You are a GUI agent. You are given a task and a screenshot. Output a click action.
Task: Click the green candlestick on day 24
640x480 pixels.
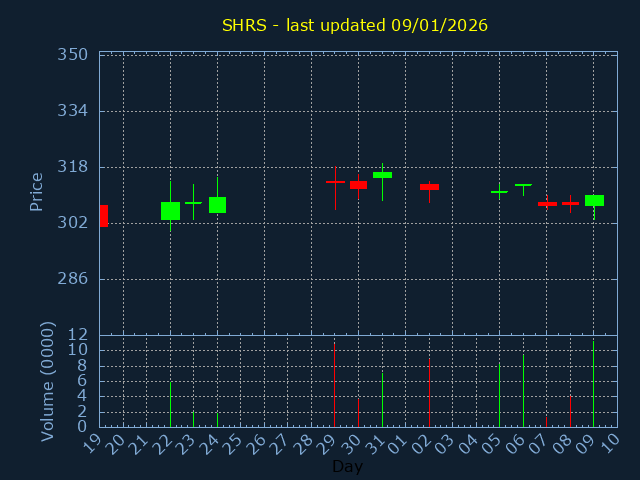(x=217, y=205)
